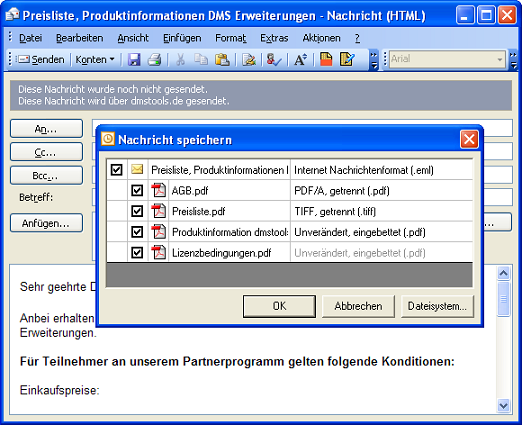Image resolution: width=522 pixels, height=425 pixels.
Task: Click the Save floppy disk icon
Action: [134, 60]
